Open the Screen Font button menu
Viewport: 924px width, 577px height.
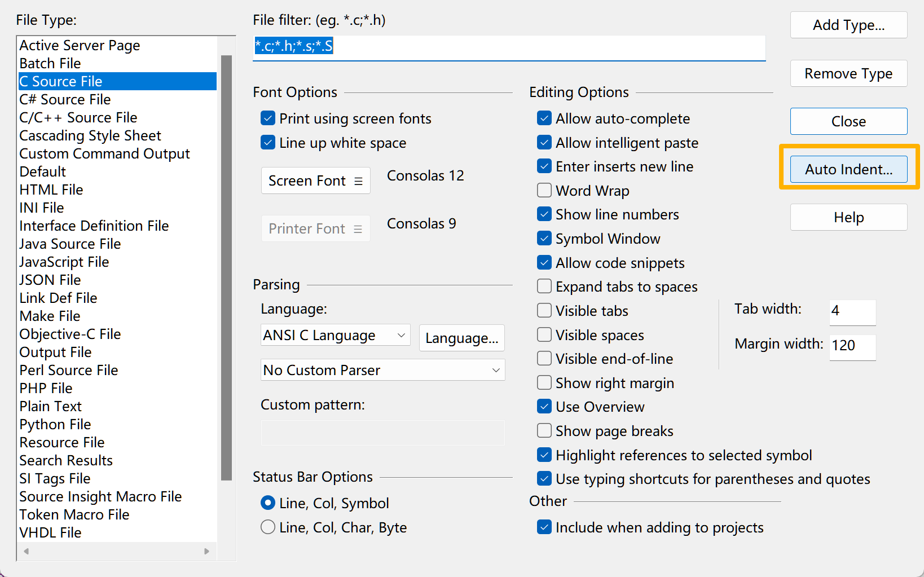[x=316, y=180]
